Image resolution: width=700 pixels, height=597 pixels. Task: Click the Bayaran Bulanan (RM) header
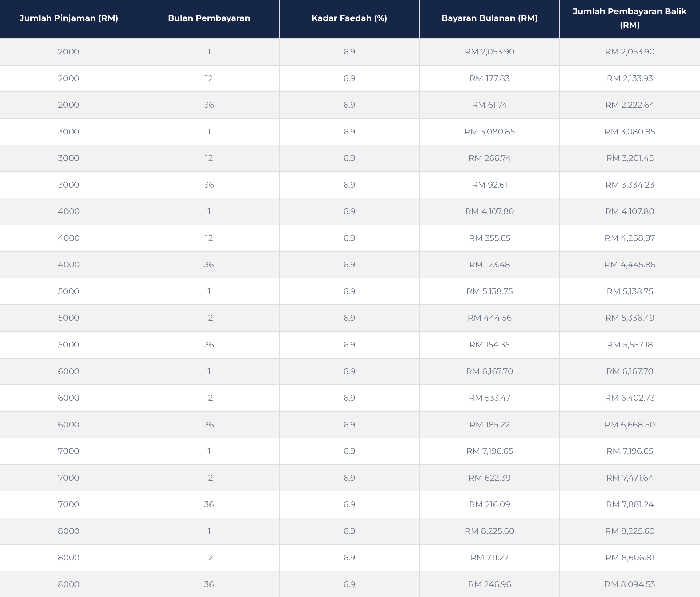(489, 18)
